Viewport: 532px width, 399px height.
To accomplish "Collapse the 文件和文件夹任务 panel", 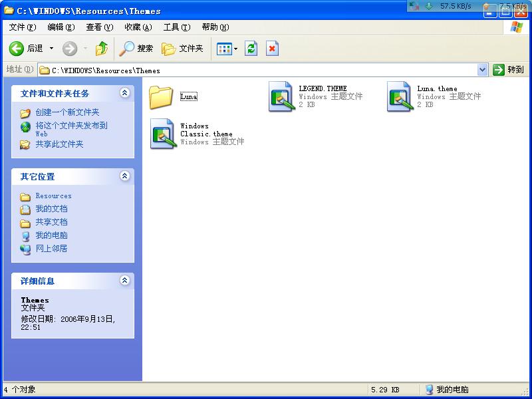I will pos(125,92).
